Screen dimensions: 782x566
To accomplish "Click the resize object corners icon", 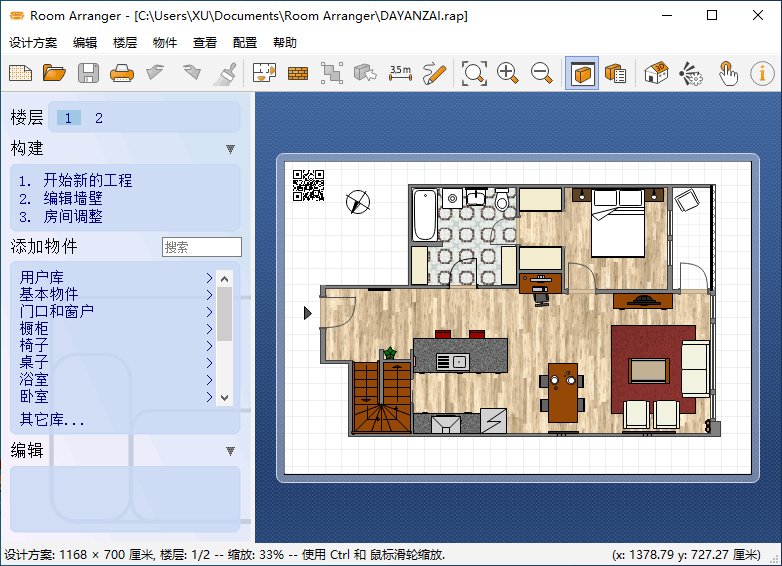I will (x=332, y=73).
